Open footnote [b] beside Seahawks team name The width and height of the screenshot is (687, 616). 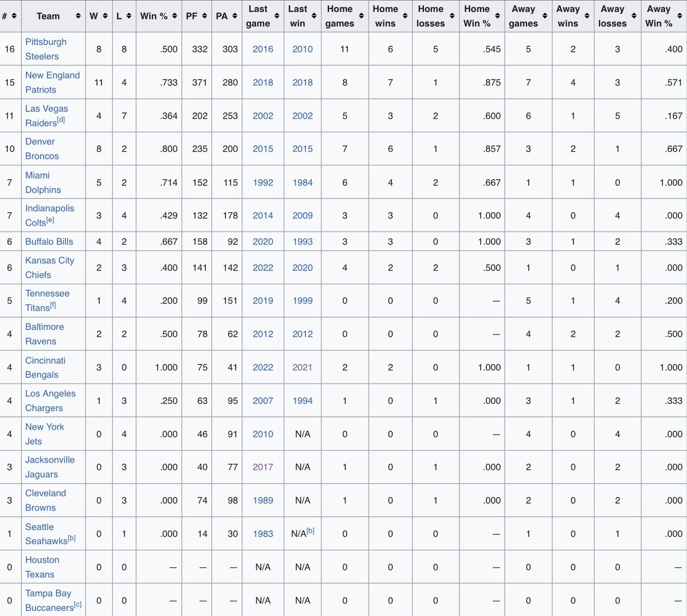pyautogui.click(x=72, y=538)
